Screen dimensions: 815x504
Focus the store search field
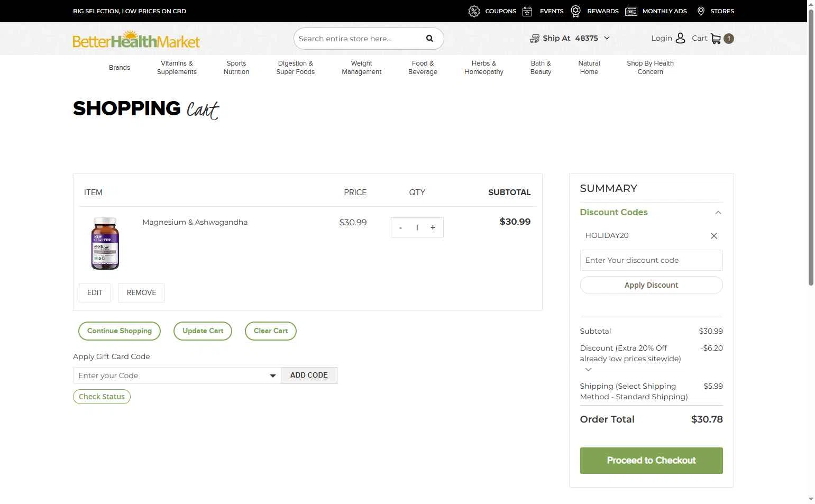[360, 39]
